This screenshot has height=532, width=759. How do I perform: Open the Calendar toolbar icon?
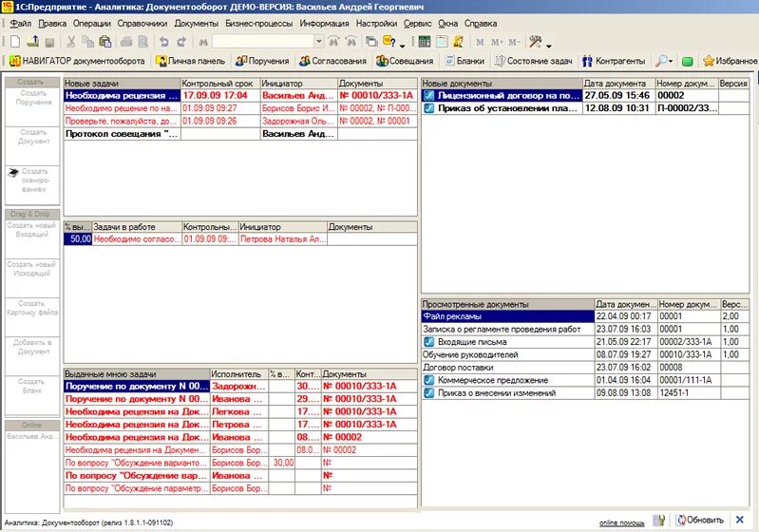[x=442, y=42]
